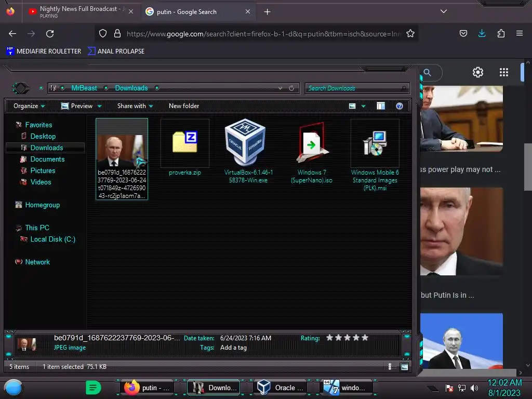Open Firefox hamburger application menu
532x399 pixels.
[519, 33]
